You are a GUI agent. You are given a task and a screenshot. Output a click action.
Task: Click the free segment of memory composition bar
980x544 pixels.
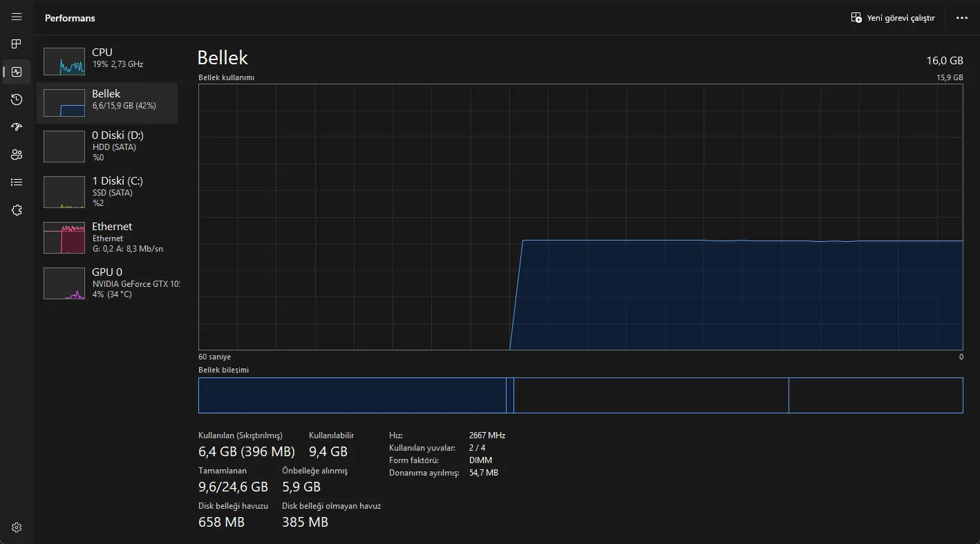(x=876, y=395)
